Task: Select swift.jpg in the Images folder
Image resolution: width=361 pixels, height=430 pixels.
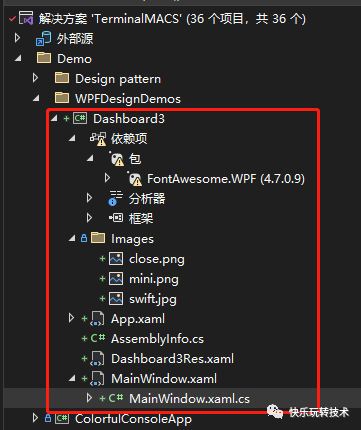Action: (153, 299)
